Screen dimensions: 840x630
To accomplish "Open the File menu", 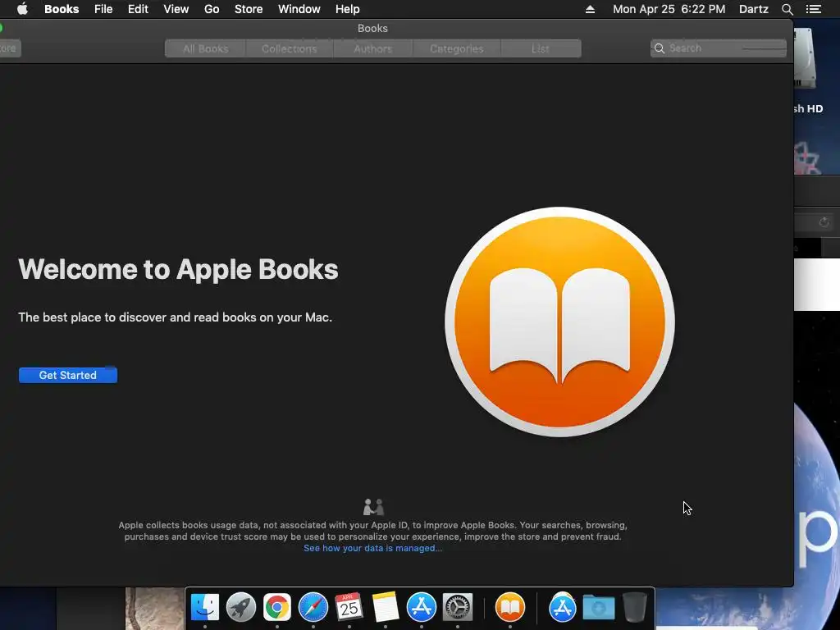I will 103,9.
